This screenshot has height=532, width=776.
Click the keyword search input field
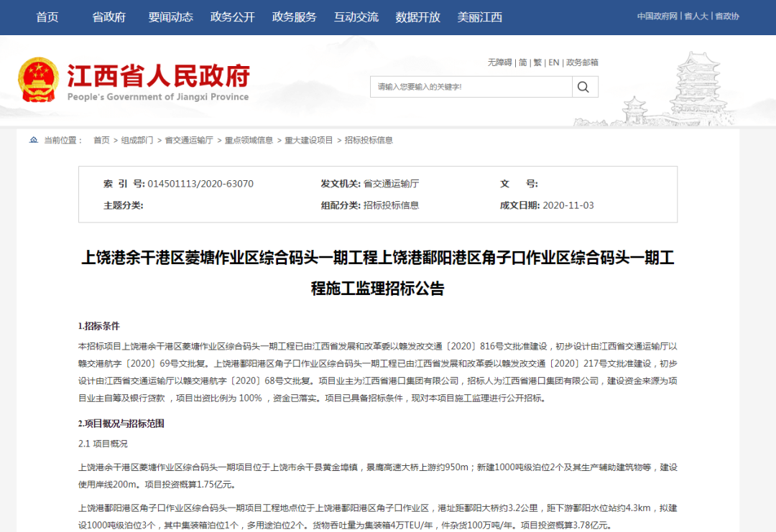pos(471,87)
